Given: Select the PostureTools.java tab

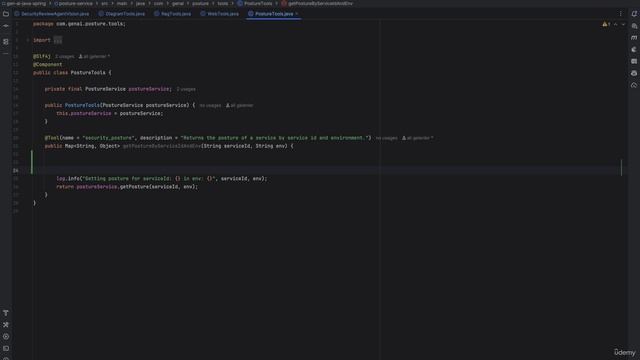Looking at the screenshot, I should [274, 14].
